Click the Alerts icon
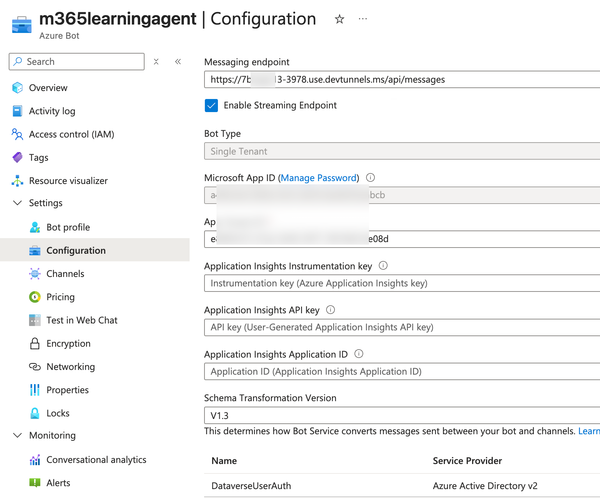 pyautogui.click(x=35, y=483)
